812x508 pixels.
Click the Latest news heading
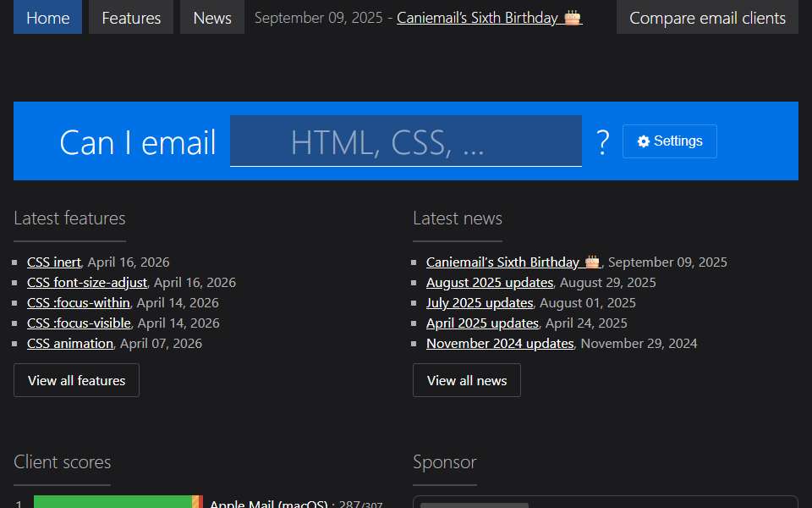point(458,218)
